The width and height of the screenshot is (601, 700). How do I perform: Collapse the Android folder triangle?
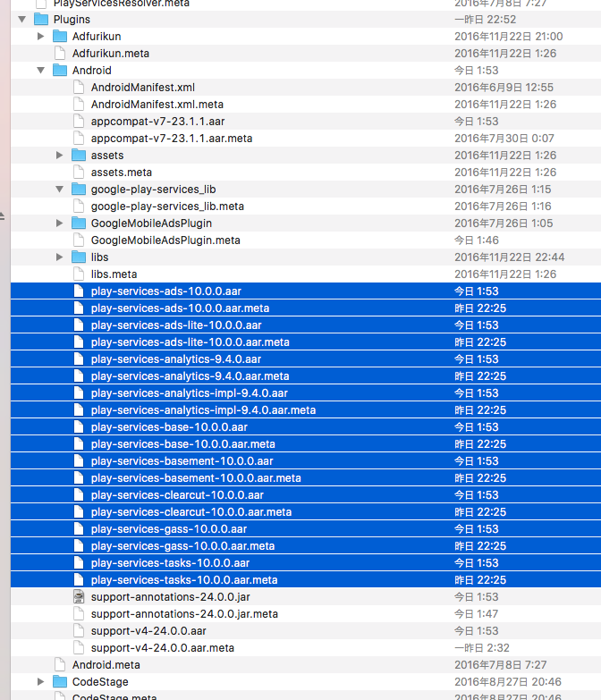pyautogui.click(x=40, y=70)
